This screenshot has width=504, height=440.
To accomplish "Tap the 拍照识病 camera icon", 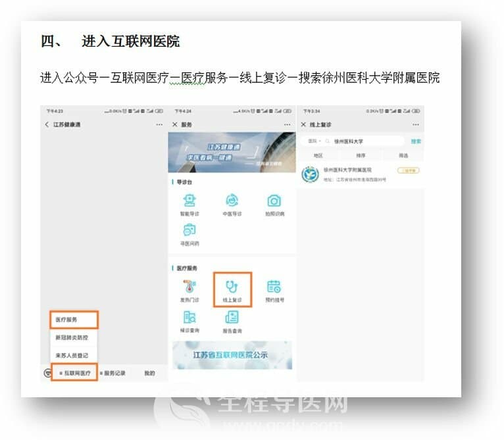I will point(274,202).
